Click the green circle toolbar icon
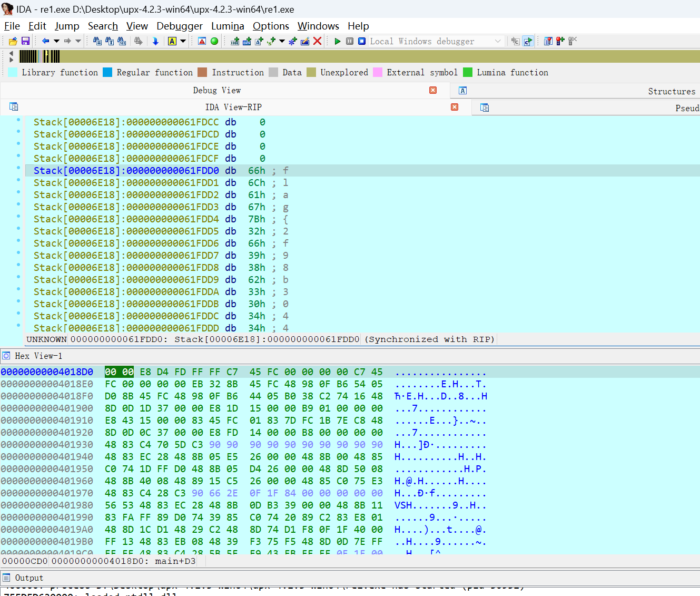This screenshot has height=596, width=700. tap(214, 41)
